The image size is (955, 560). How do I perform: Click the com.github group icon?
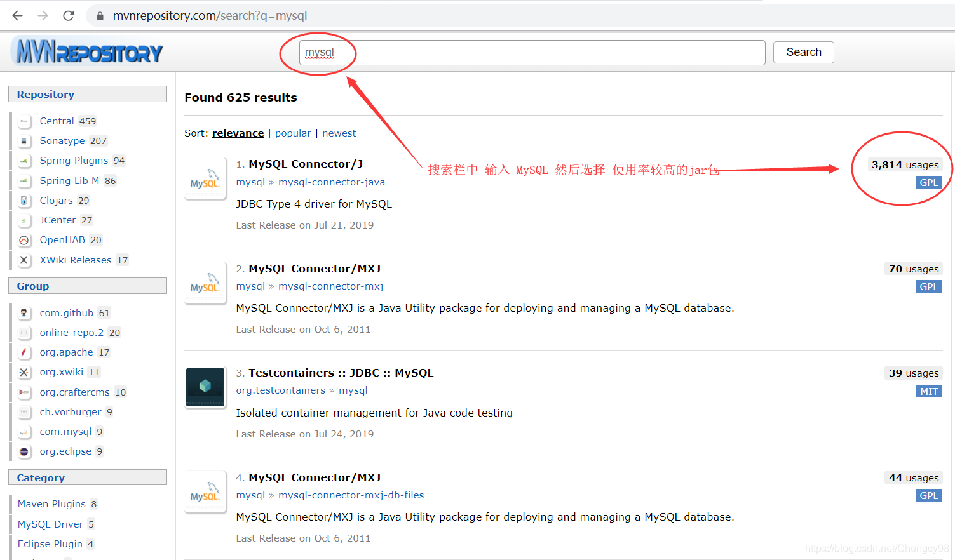tap(24, 313)
